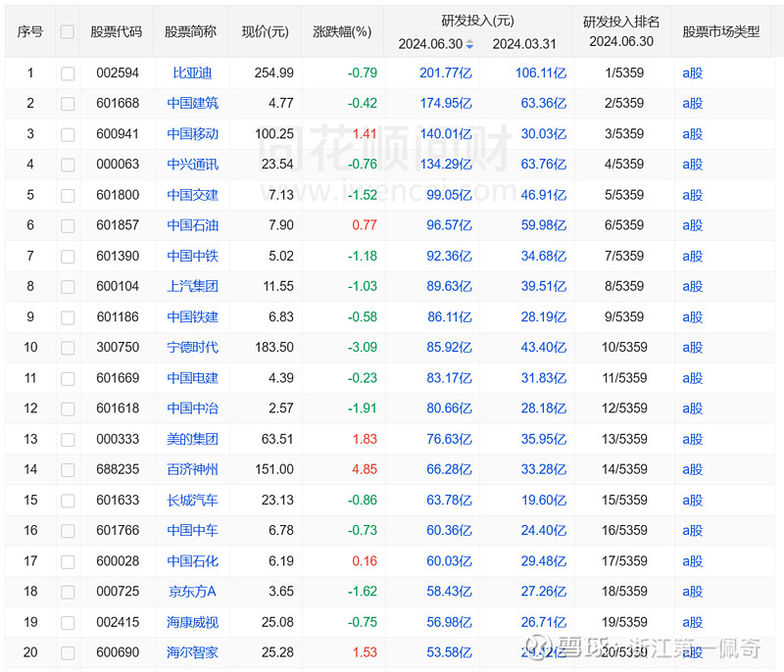Click the 股票代码 column header
This screenshot has width=784, height=672.
point(116,32)
